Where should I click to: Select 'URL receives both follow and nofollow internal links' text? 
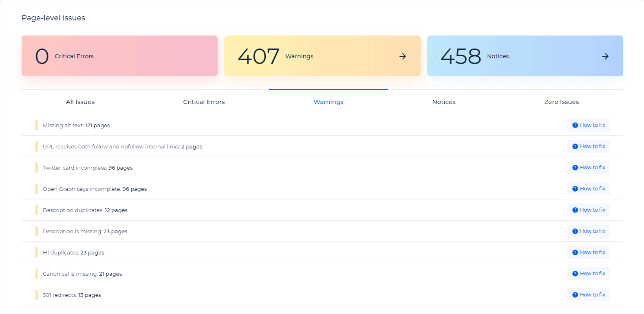111,146
